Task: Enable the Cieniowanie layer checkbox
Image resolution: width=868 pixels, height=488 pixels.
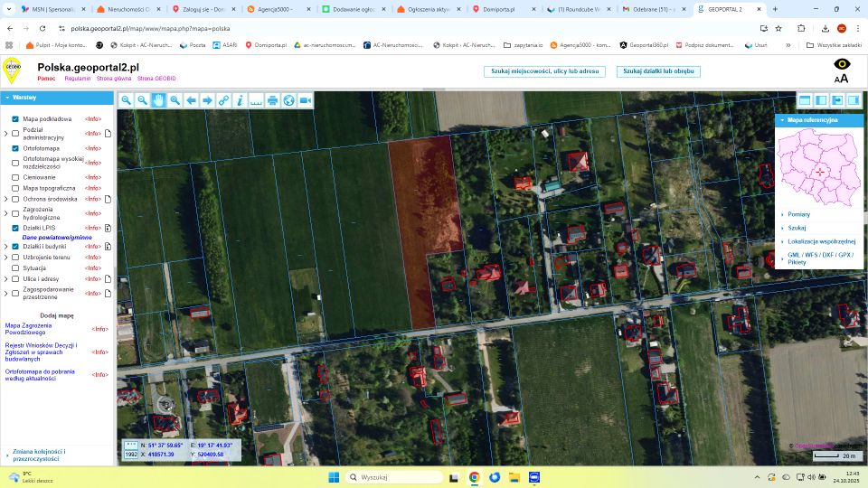Action: tap(15, 177)
